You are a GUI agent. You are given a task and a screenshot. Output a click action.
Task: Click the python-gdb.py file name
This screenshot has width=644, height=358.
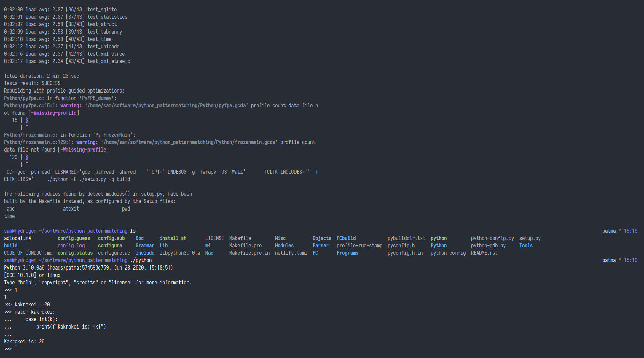488,246
